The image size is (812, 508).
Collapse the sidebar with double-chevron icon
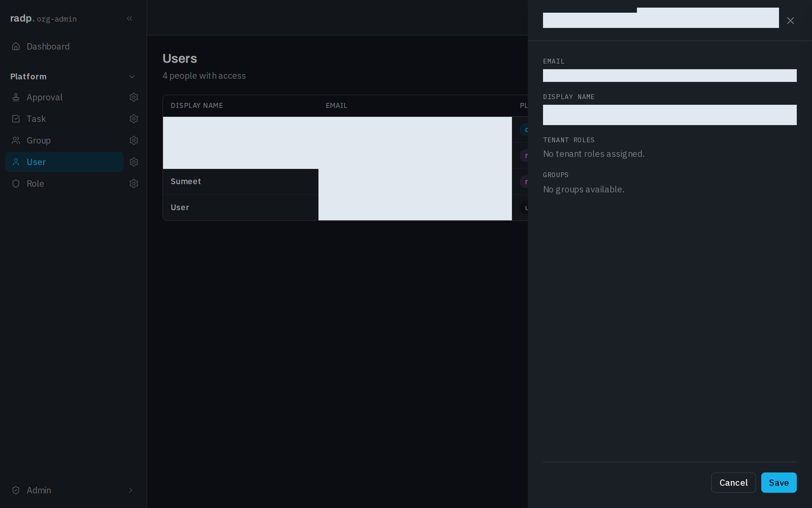129,18
